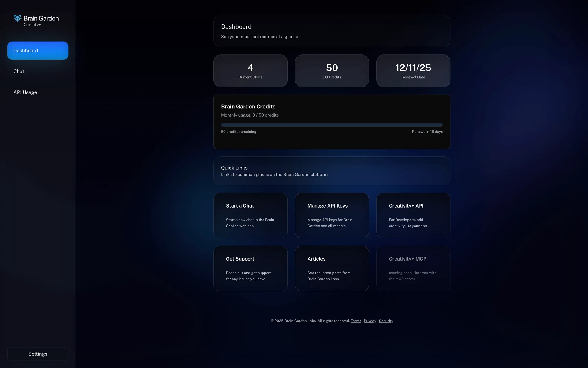Click the 'Renews in 16 days' text
This screenshot has width=588, height=368.
(x=427, y=132)
